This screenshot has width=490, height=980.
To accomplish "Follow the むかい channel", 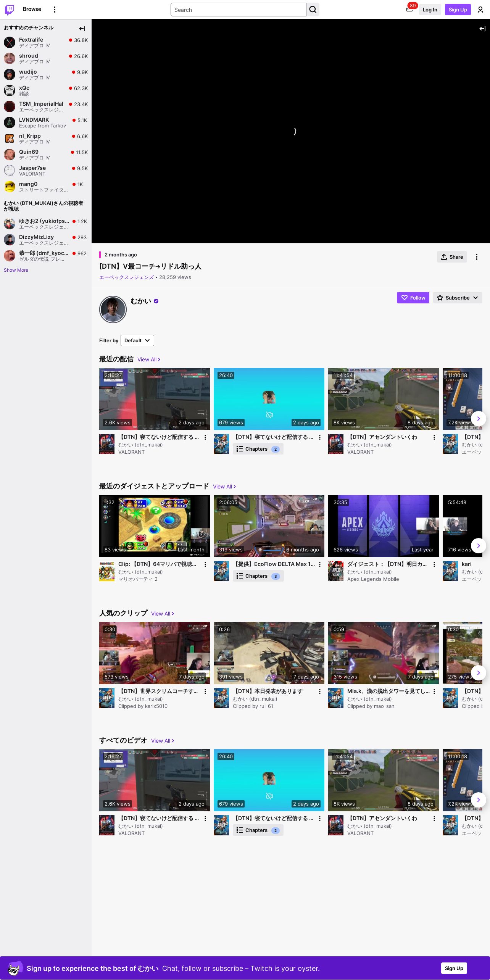I will coord(413,298).
